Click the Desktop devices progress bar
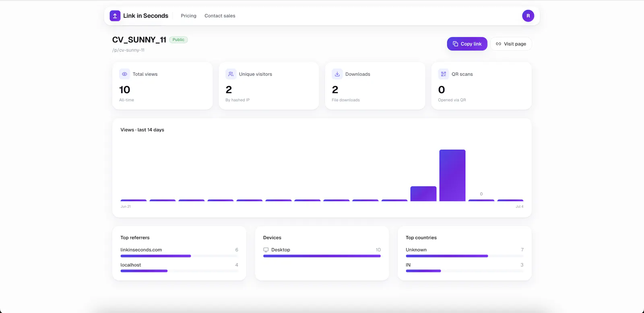Viewport: 644px width, 313px height. pos(322,256)
